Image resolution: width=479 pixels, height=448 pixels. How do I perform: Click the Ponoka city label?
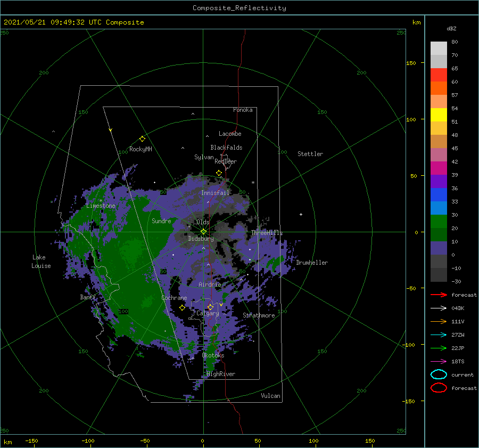pyautogui.click(x=243, y=110)
